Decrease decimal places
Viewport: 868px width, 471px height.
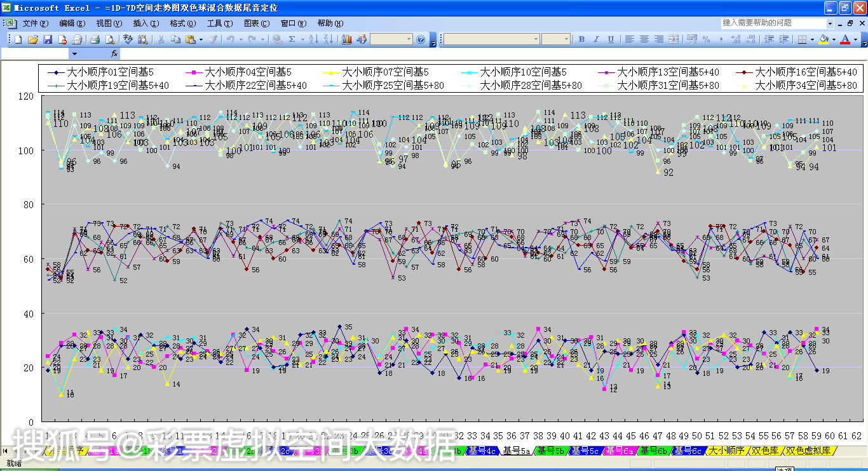[x=750, y=39]
